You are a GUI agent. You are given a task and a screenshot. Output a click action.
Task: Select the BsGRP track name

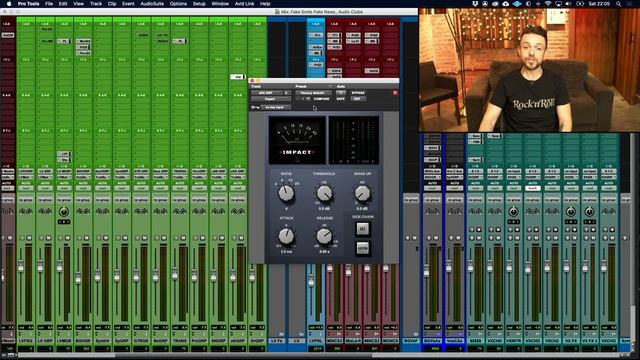point(160,340)
